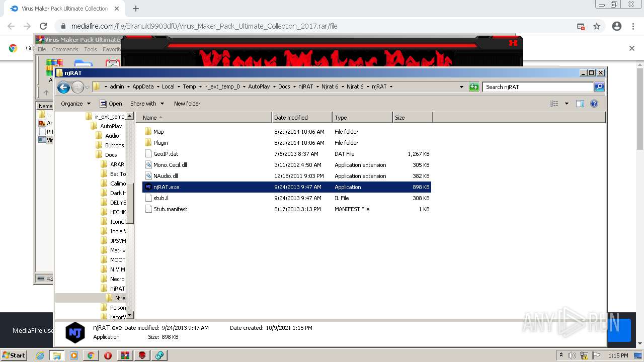The height and width of the screenshot is (362, 644).
Task: Bookmark this page with star icon
Action: (597, 26)
